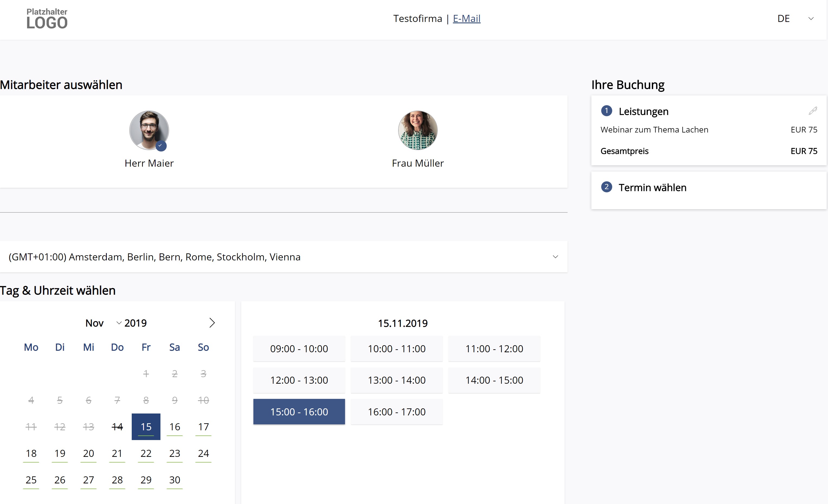The height and width of the screenshot is (504, 828).
Task: Select calendar day 18
Action: (31, 453)
